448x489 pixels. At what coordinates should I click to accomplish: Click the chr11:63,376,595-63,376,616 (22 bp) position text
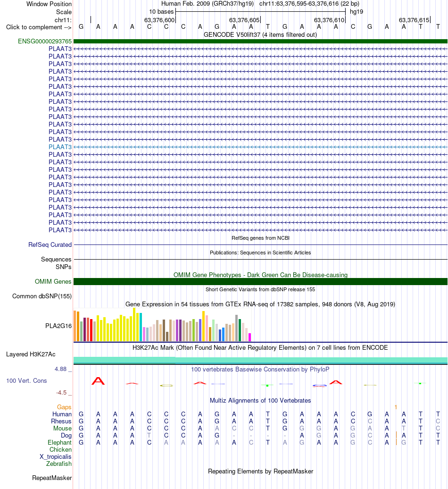309,4
